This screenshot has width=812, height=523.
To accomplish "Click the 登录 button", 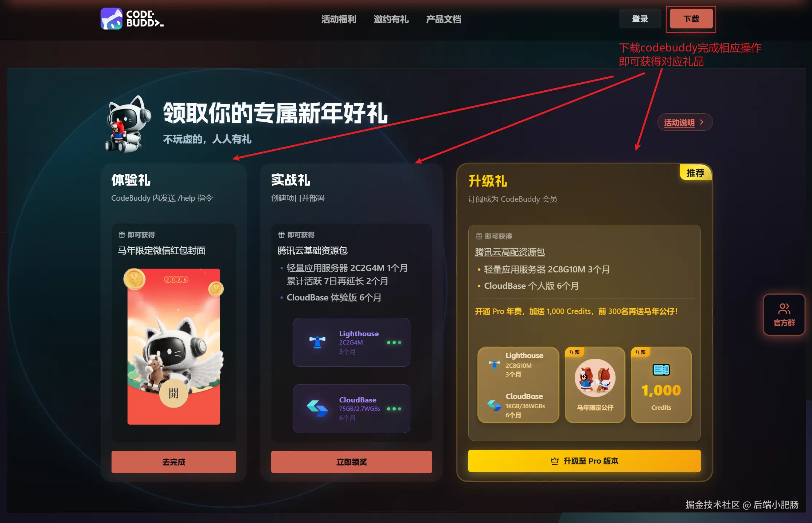I will (x=640, y=19).
